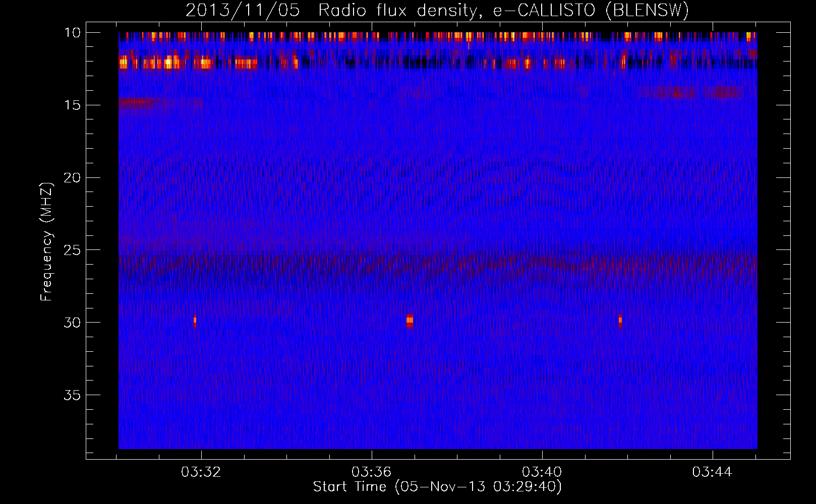The width and height of the screenshot is (816, 504).
Task: Click the 03:44 time tick label
Action: pyautogui.click(x=713, y=472)
